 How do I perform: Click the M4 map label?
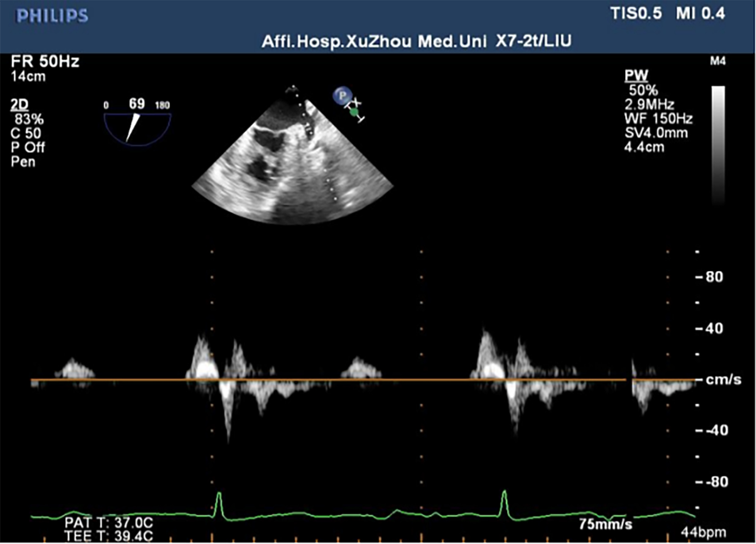[x=718, y=61]
